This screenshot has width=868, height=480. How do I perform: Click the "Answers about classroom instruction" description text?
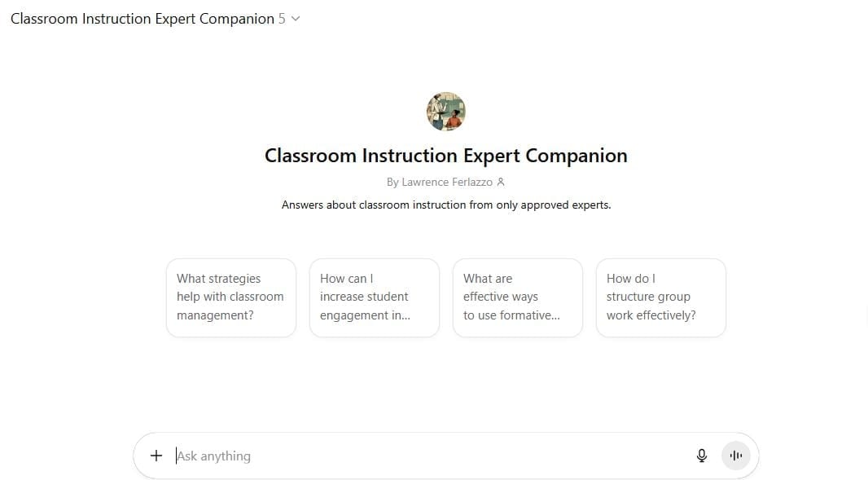pyautogui.click(x=446, y=205)
